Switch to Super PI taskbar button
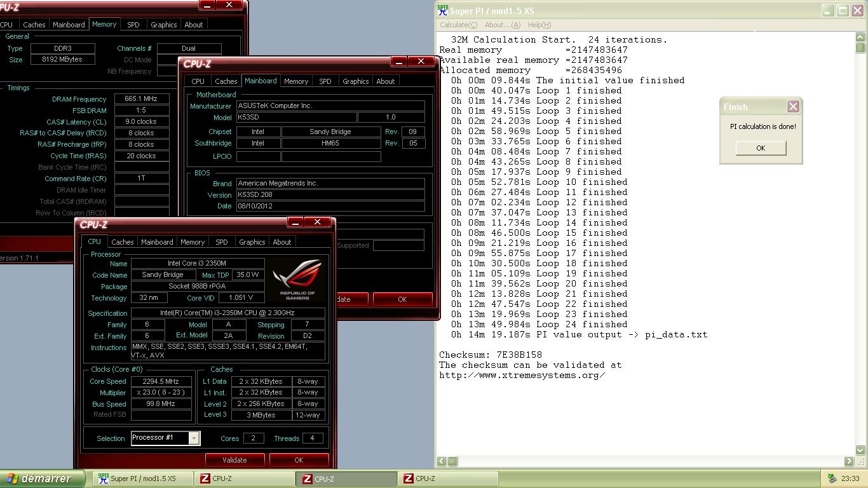The height and width of the screenshot is (488, 868). [x=144, y=478]
